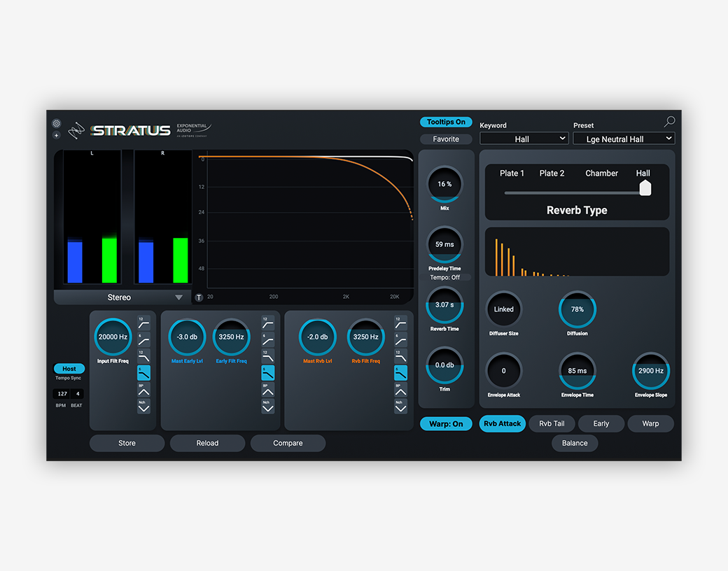Switch to the Rvb Tail tab
Viewport: 728px width, 571px height.
[552, 424]
